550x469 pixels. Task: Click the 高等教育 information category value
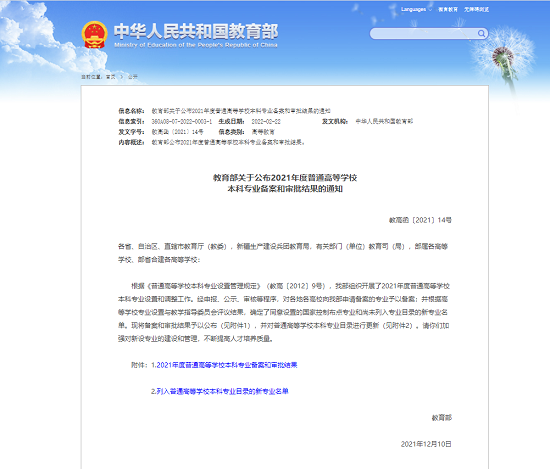click(263, 132)
